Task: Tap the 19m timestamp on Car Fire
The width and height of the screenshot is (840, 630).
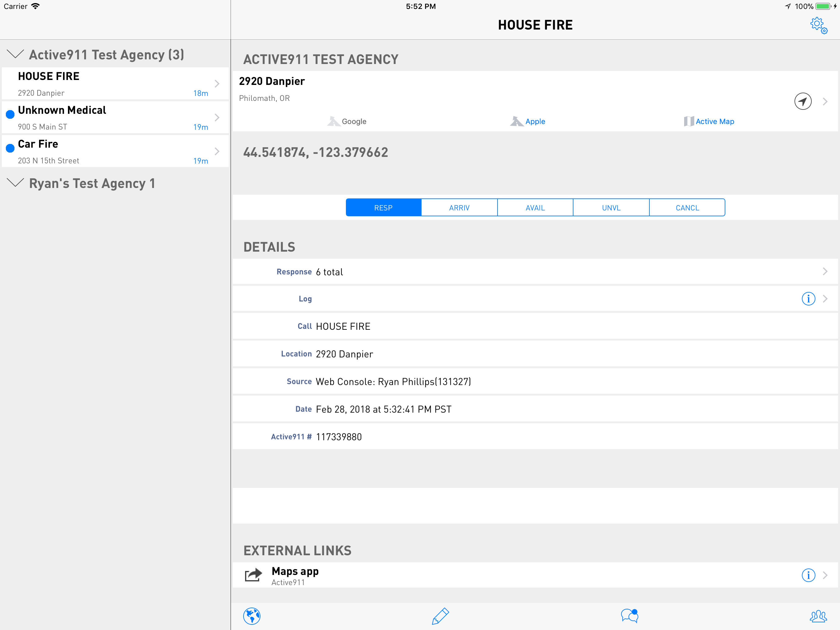Action: (200, 161)
